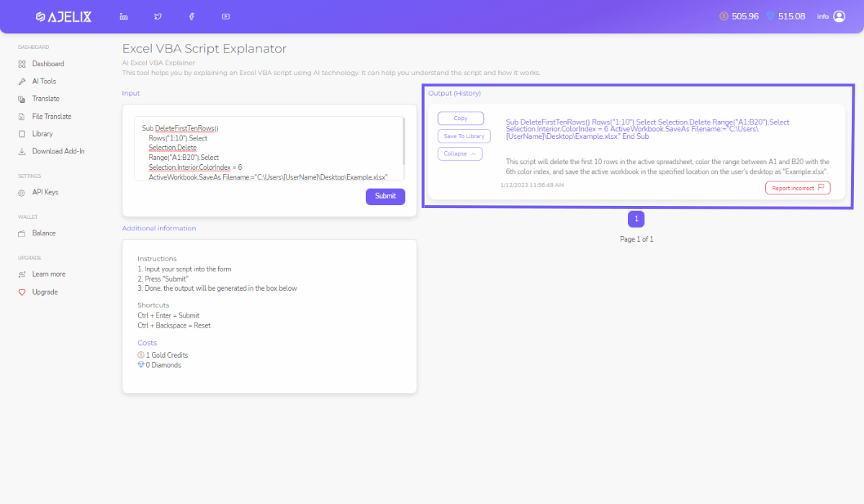Click the Learn more icon
864x504 pixels.
22,274
